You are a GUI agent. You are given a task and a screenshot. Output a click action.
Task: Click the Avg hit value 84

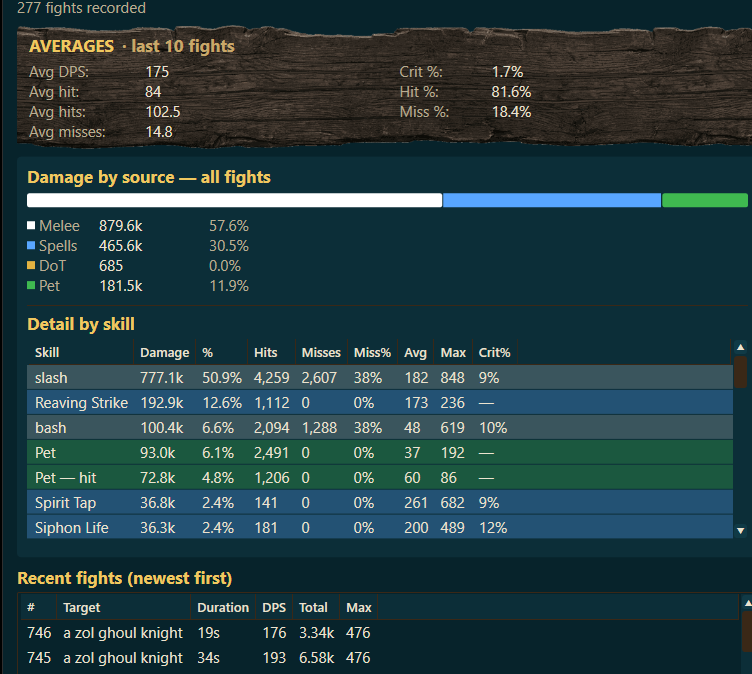pos(153,92)
